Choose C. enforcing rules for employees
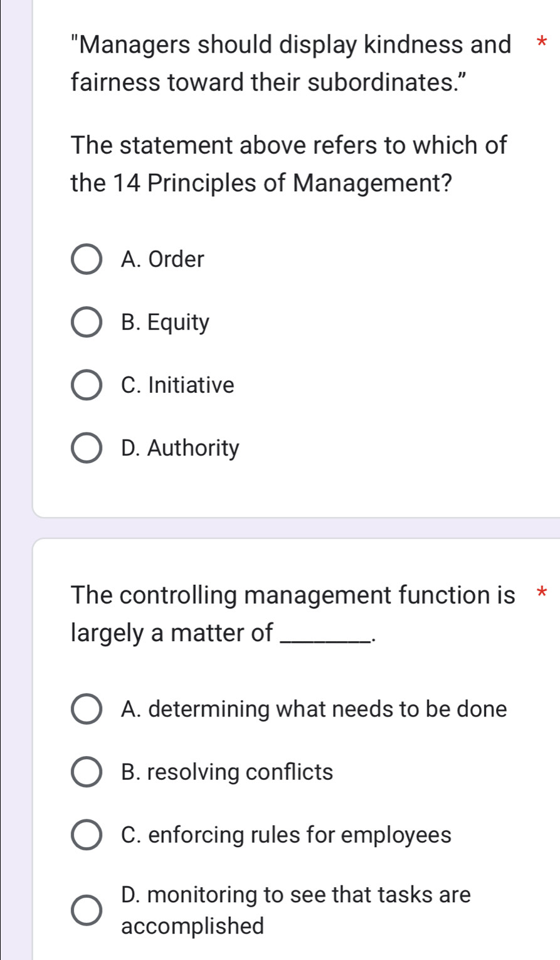Screen dimensions: 560x960 87,835
